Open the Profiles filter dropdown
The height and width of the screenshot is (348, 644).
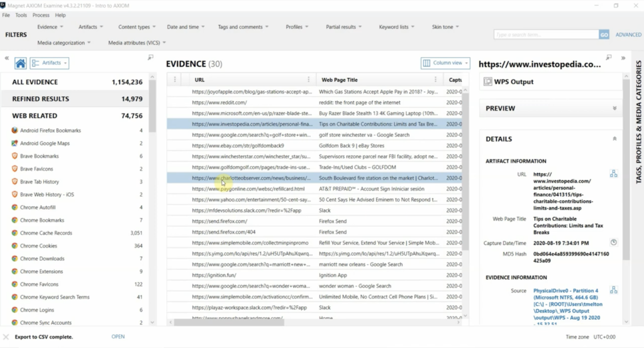coord(297,26)
